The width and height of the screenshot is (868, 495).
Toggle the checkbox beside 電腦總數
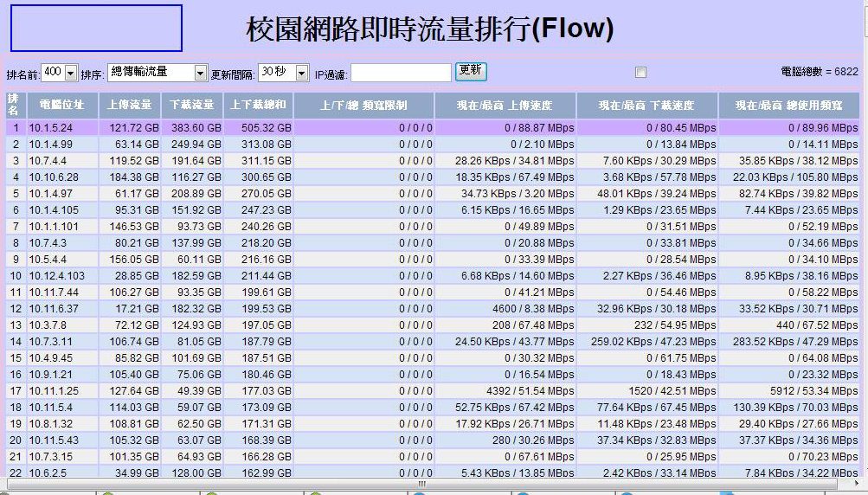640,72
